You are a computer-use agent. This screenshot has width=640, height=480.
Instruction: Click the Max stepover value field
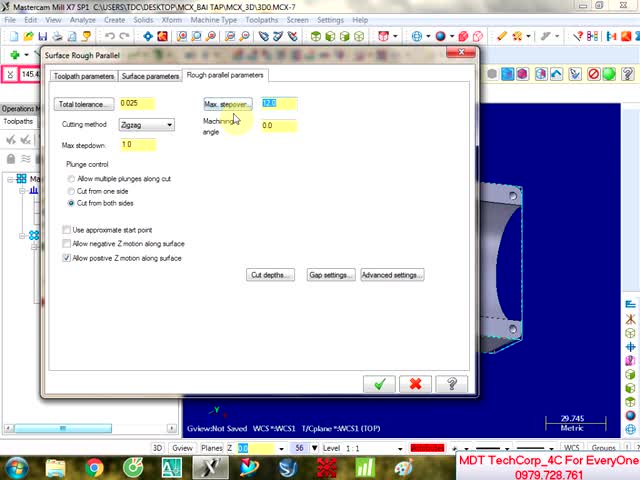tap(279, 103)
